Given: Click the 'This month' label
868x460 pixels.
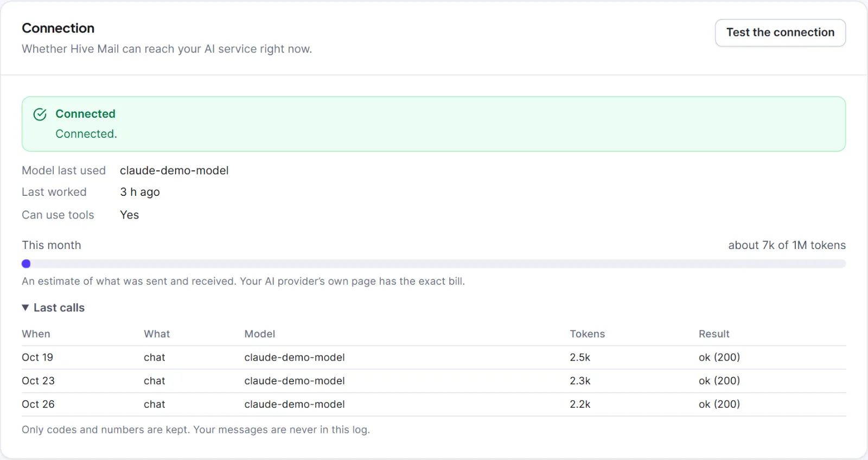Looking at the screenshot, I should [52, 245].
